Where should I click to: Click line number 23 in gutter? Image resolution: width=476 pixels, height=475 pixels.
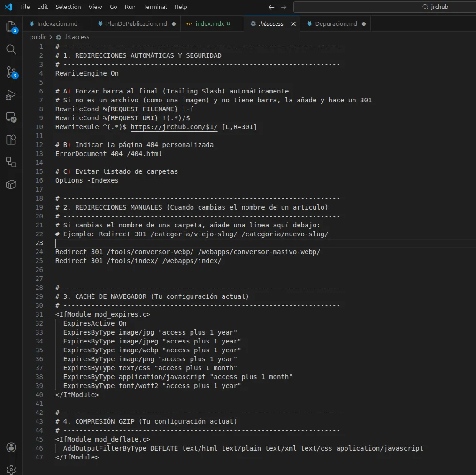coord(39,243)
